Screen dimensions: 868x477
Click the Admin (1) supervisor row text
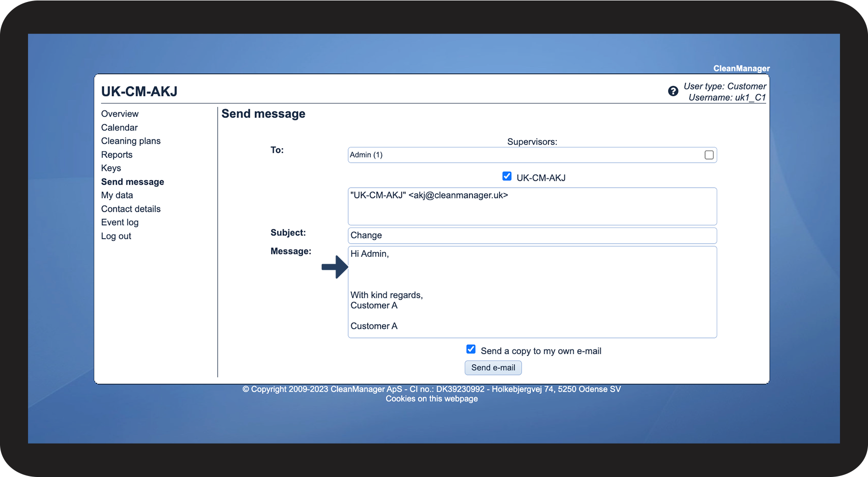(366, 155)
